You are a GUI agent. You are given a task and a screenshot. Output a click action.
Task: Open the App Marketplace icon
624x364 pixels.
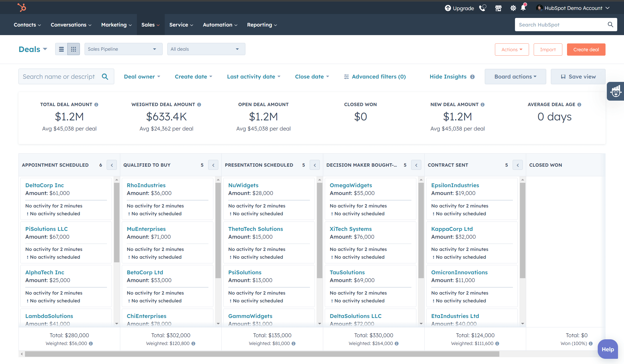[498, 8]
